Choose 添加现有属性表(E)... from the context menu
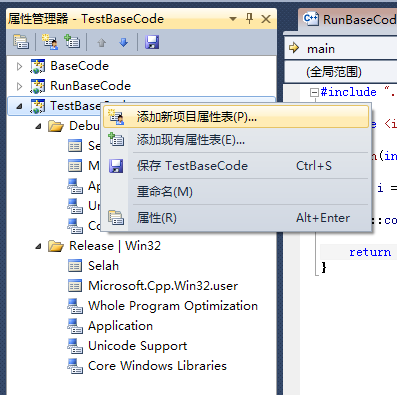Viewport: 397px width, 395px height. [236, 140]
